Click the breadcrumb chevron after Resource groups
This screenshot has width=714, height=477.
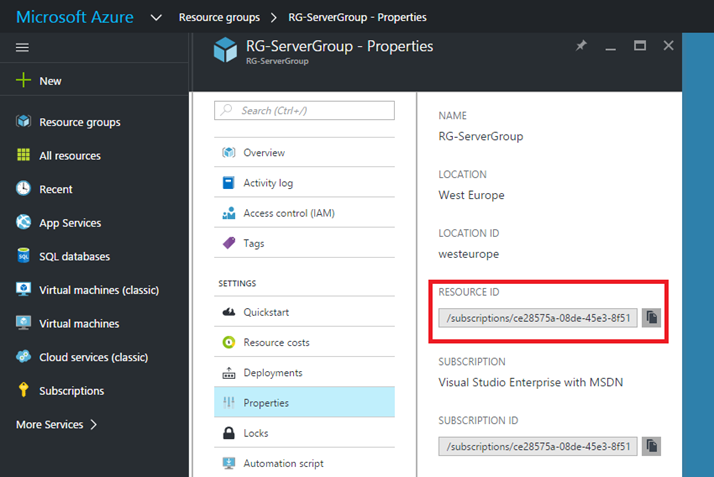tap(273, 18)
